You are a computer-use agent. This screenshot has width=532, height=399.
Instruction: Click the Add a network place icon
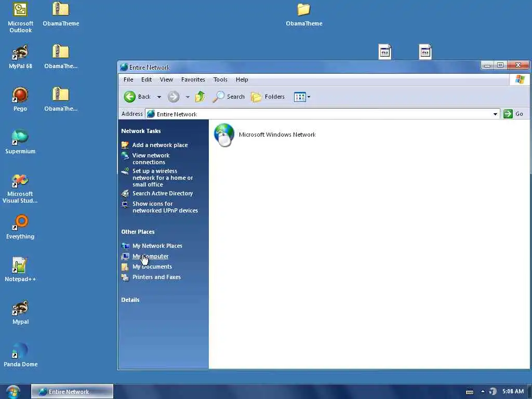click(x=125, y=145)
